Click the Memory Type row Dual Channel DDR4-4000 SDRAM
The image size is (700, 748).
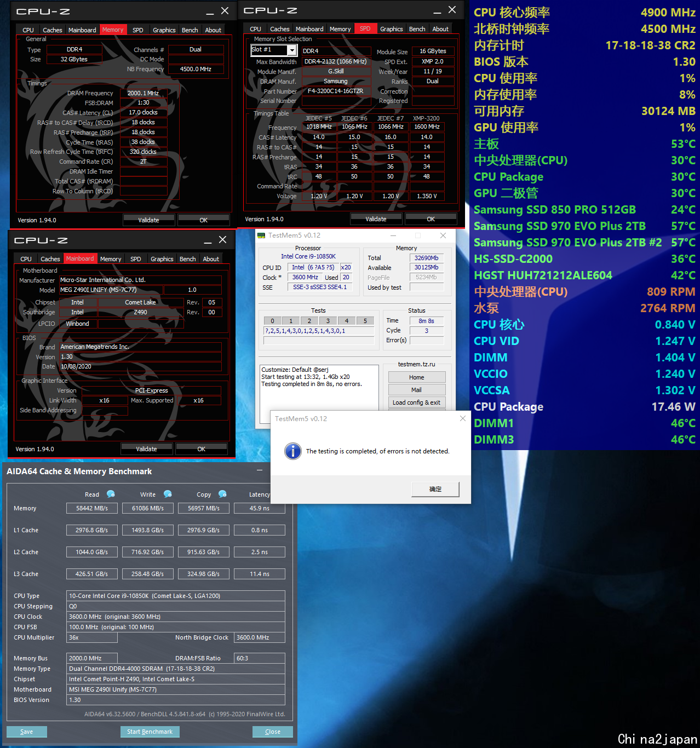pyautogui.click(x=176, y=669)
